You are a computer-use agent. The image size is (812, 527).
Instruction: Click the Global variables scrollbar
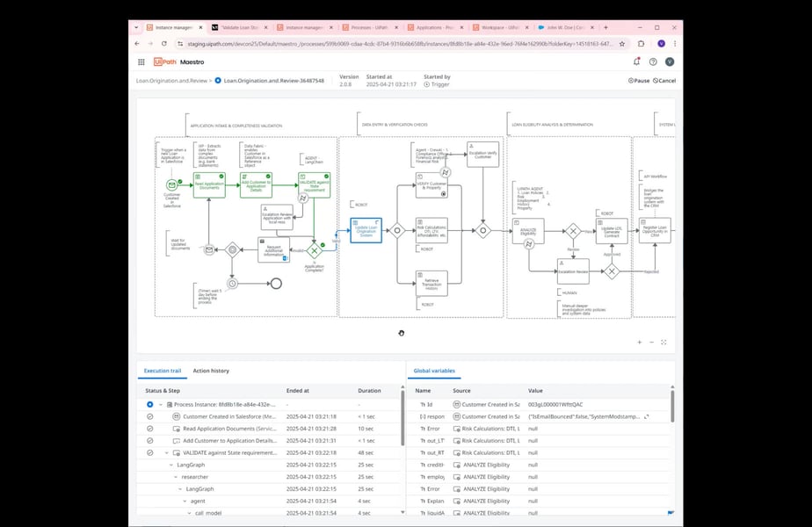pos(672,407)
